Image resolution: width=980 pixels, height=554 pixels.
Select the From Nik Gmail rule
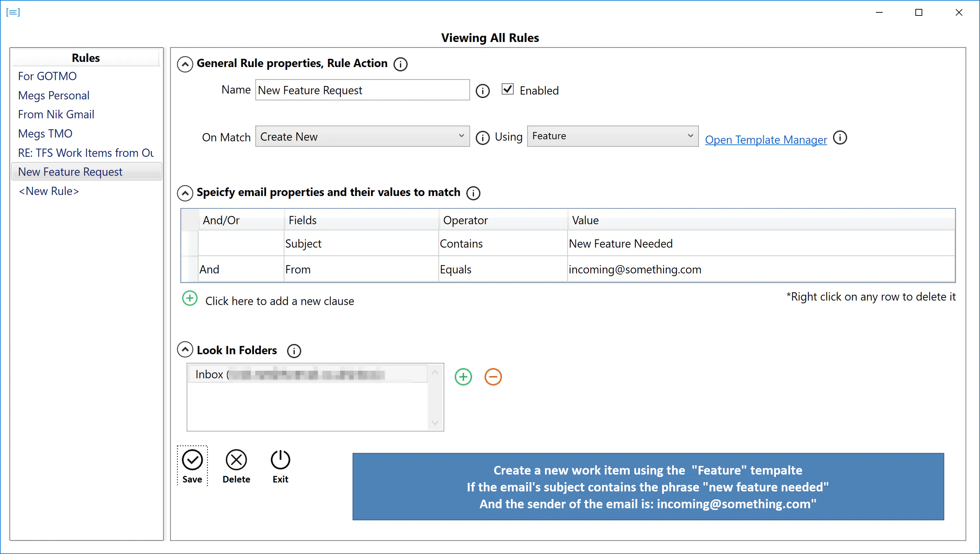(56, 114)
